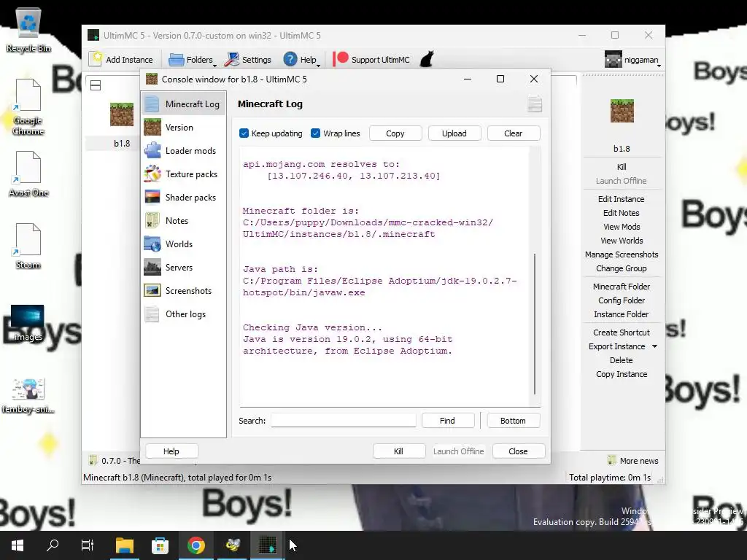Copy the log with the Copy button

(x=395, y=133)
